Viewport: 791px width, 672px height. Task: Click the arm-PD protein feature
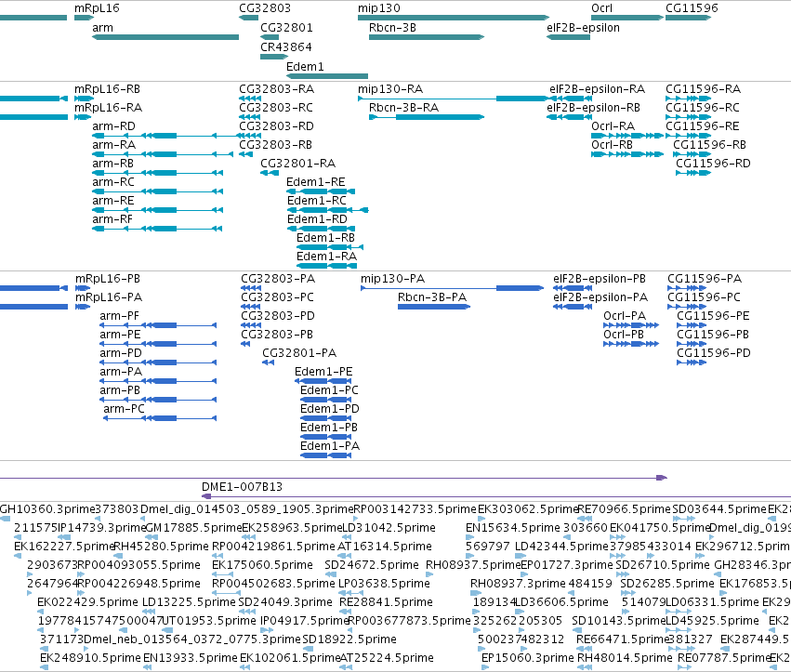coord(158,362)
